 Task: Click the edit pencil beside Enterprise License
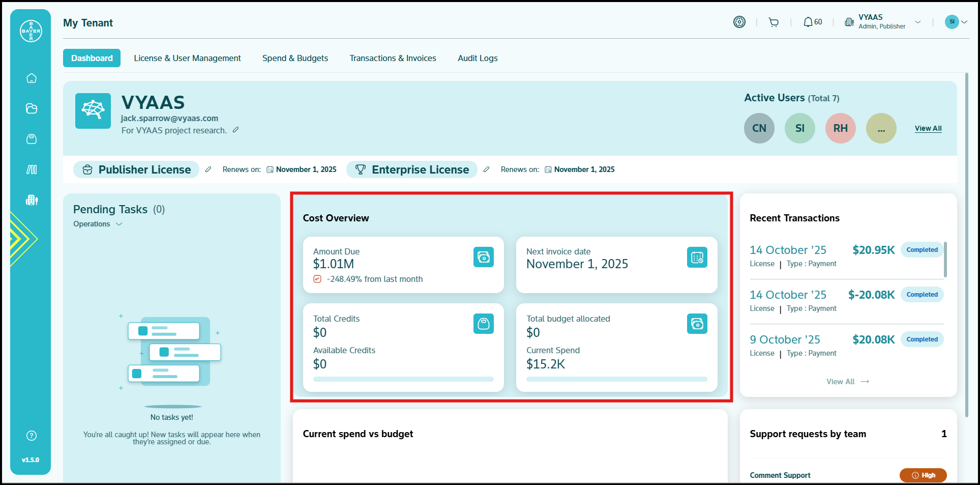coord(486,169)
